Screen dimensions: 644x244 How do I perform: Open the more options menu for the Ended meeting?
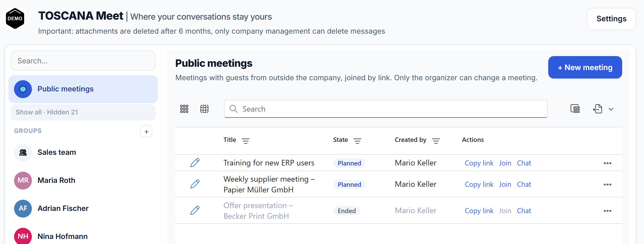pyautogui.click(x=608, y=211)
